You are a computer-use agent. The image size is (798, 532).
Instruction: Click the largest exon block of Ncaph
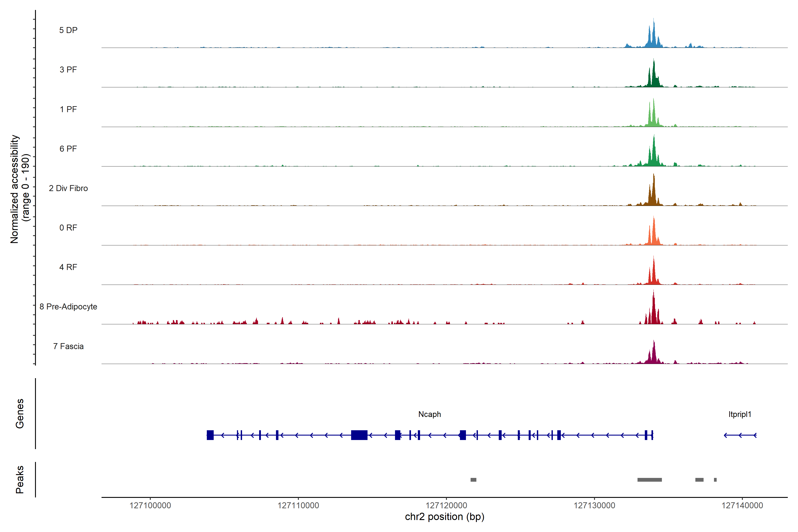(359, 435)
